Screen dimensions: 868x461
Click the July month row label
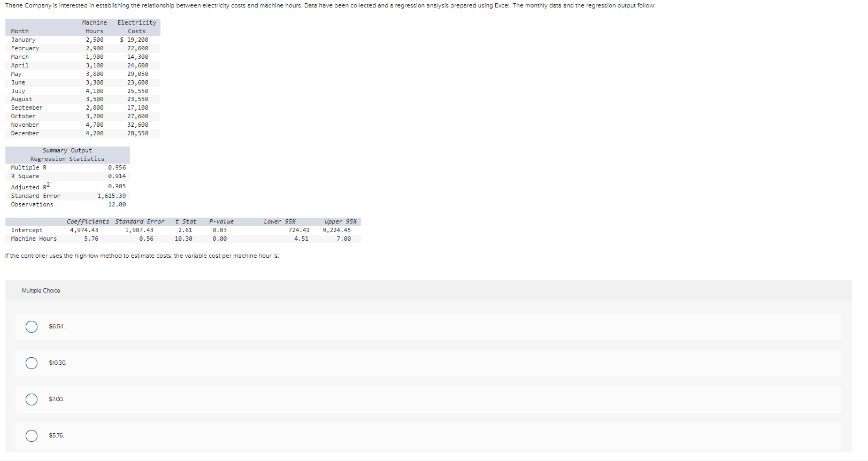(x=18, y=91)
